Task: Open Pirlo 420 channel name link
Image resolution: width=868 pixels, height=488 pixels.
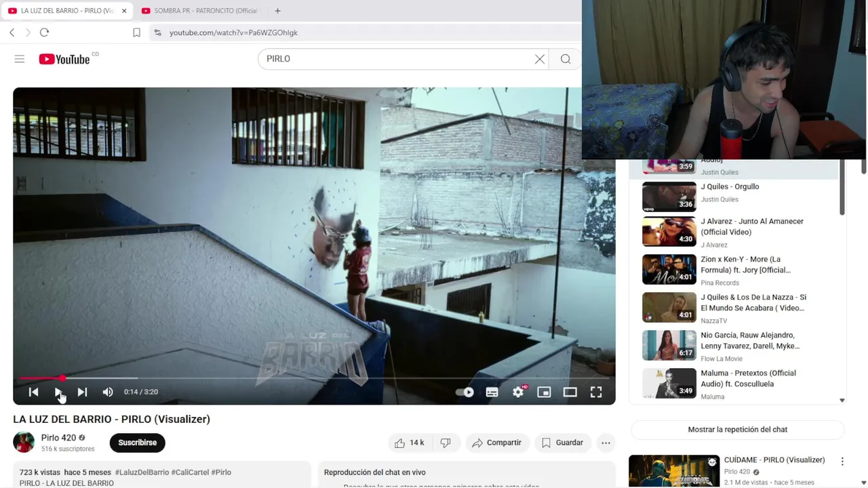Action: click(x=58, y=438)
